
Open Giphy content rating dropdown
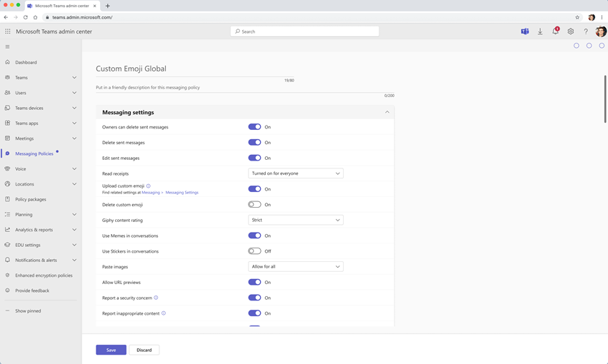tap(296, 220)
